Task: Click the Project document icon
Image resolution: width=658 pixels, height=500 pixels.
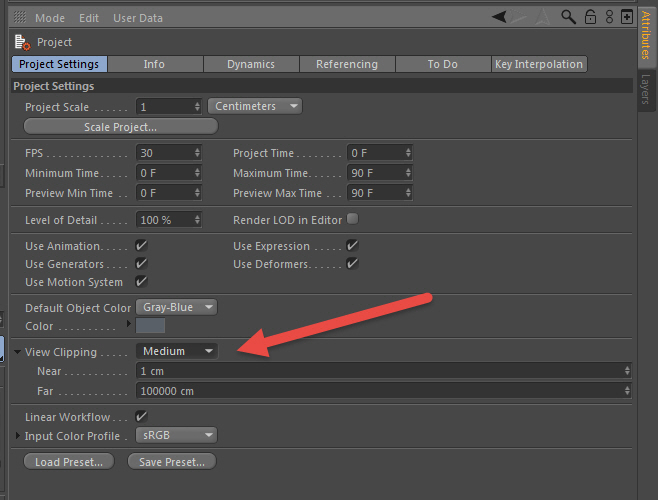Action: [22, 42]
